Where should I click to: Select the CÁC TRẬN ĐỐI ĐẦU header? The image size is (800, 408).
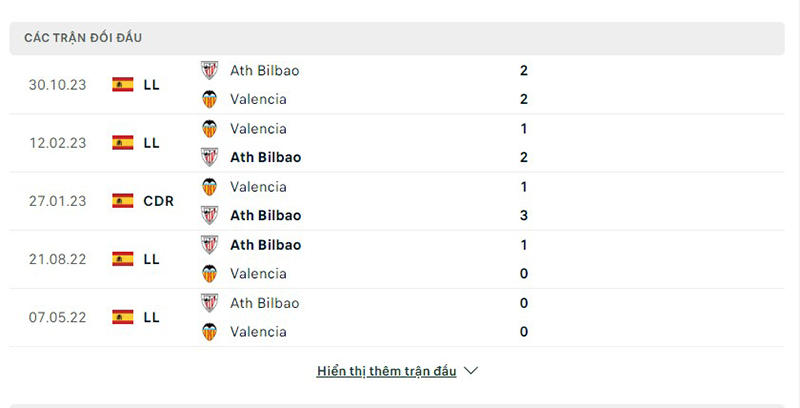(83, 38)
